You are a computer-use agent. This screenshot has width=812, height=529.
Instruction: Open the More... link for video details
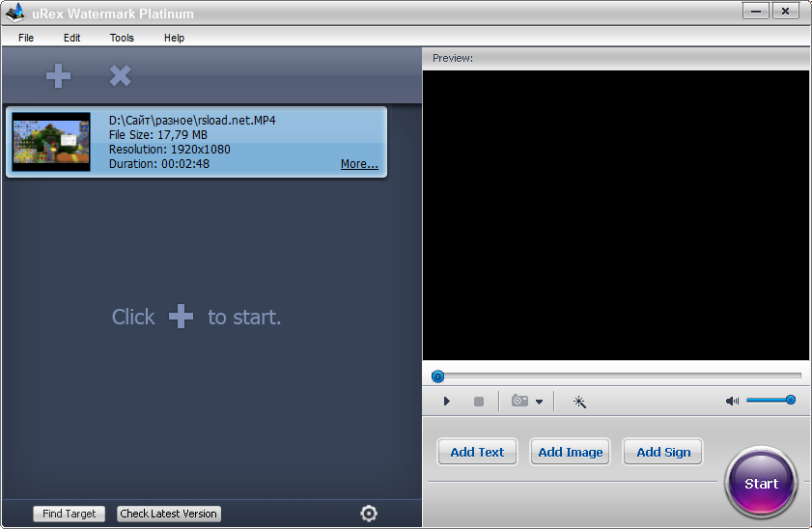click(359, 164)
